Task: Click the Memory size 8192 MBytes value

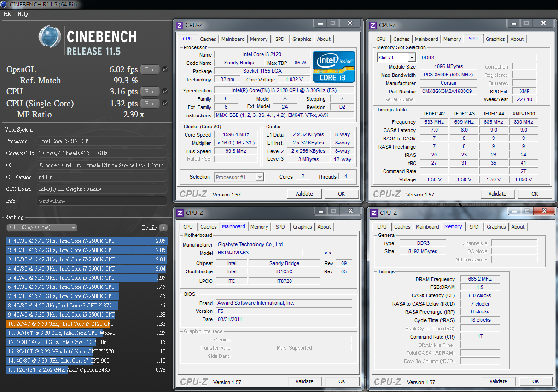Action: click(423, 251)
